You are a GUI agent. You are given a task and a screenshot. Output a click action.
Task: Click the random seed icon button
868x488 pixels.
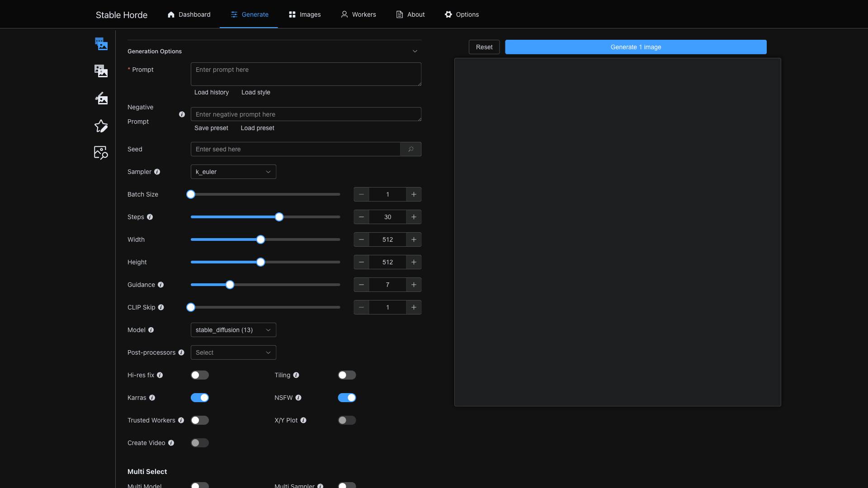(411, 149)
